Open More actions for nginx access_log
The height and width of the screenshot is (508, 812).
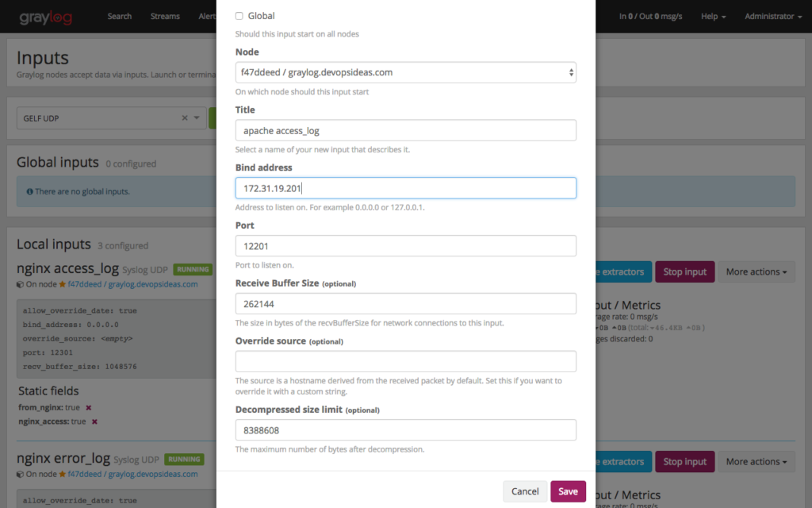point(754,271)
